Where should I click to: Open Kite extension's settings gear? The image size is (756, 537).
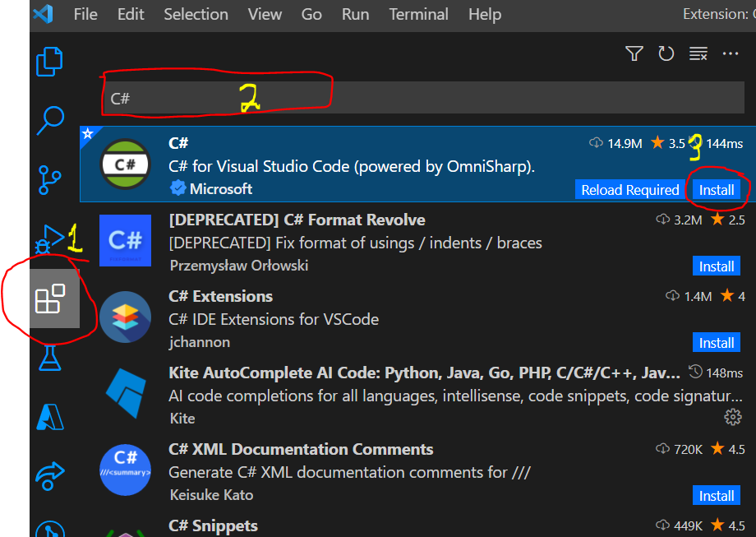(733, 417)
